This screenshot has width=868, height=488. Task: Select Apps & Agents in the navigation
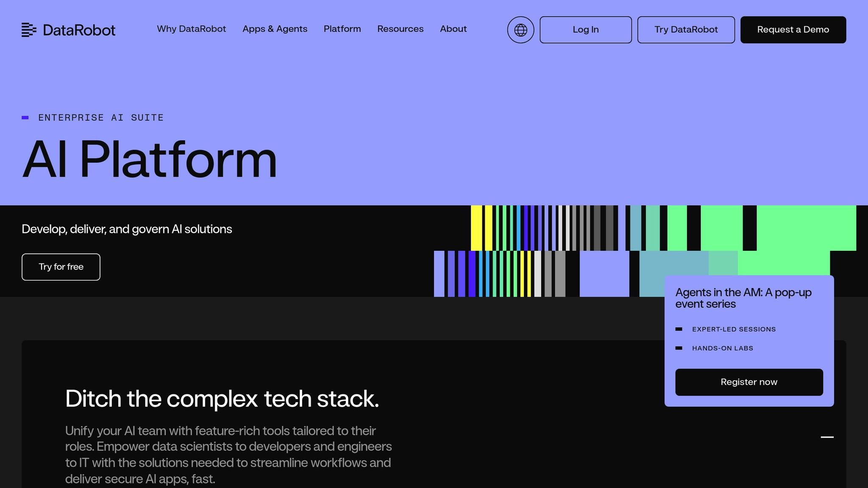(275, 29)
